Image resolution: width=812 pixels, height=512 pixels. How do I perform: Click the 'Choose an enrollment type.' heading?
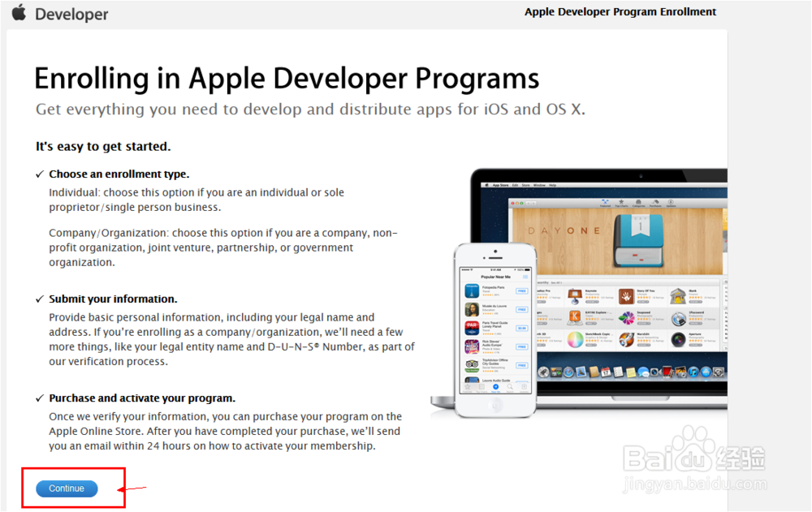click(119, 174)
